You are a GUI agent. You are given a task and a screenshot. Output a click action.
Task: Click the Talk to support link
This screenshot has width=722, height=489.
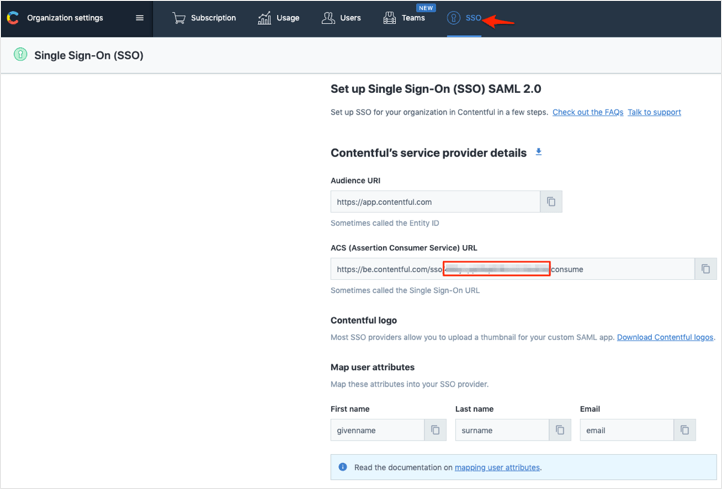click(x=654, y=112)
